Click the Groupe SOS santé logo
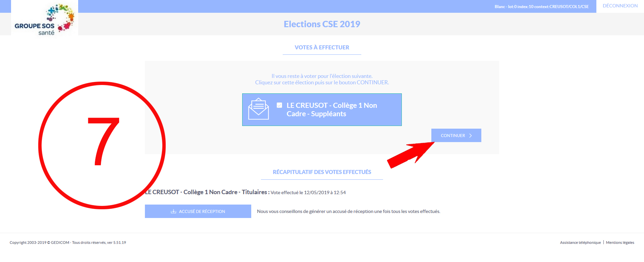 pyautogui.click(x=45, y=19)
